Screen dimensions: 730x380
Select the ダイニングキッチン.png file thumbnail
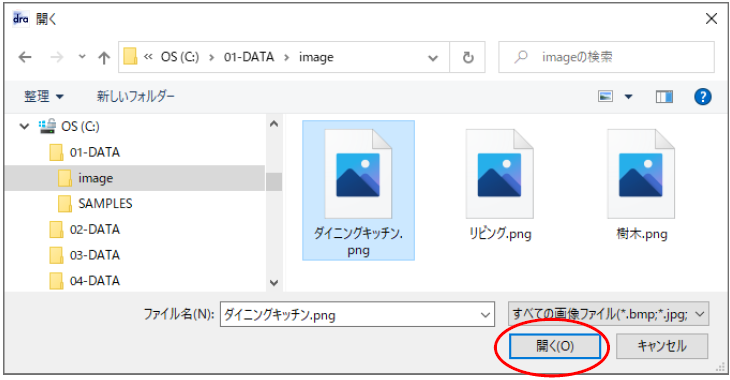coord(358,190)
